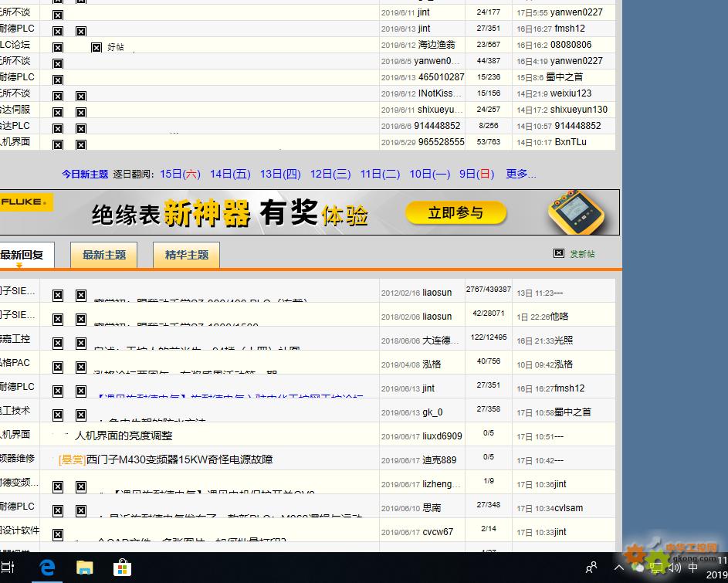728x583 pixels.
Task: Open the 14日(五) daily link
Action: coord(230,175)
